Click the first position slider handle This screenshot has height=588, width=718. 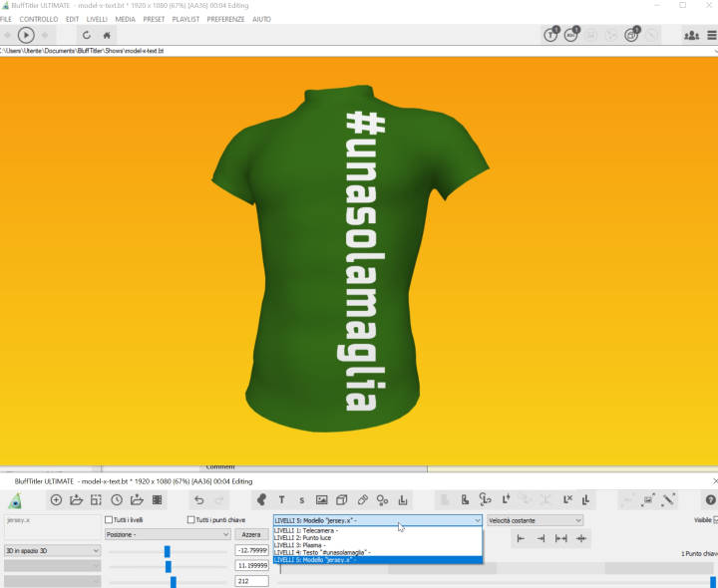(168, 551)
